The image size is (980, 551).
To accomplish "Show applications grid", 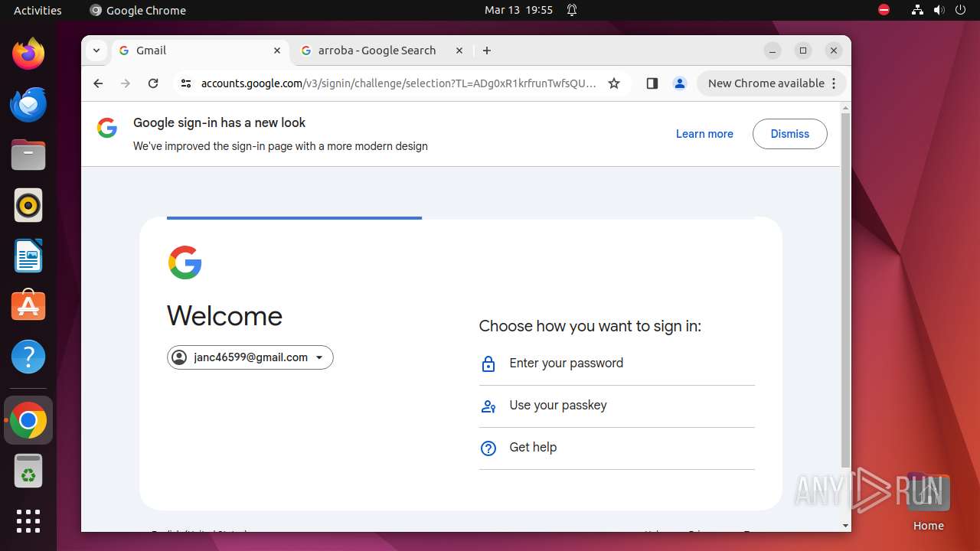I will pos(28,521).
